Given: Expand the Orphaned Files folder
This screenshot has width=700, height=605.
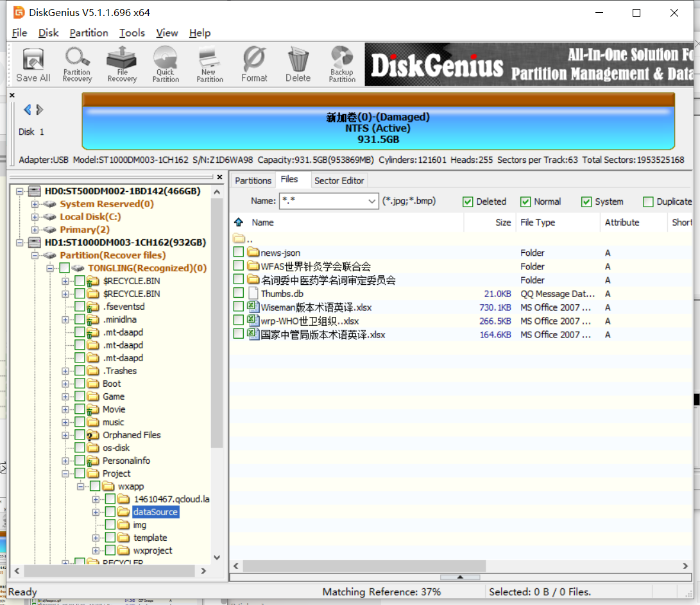Looking at the screenshot, I should 65,434.
